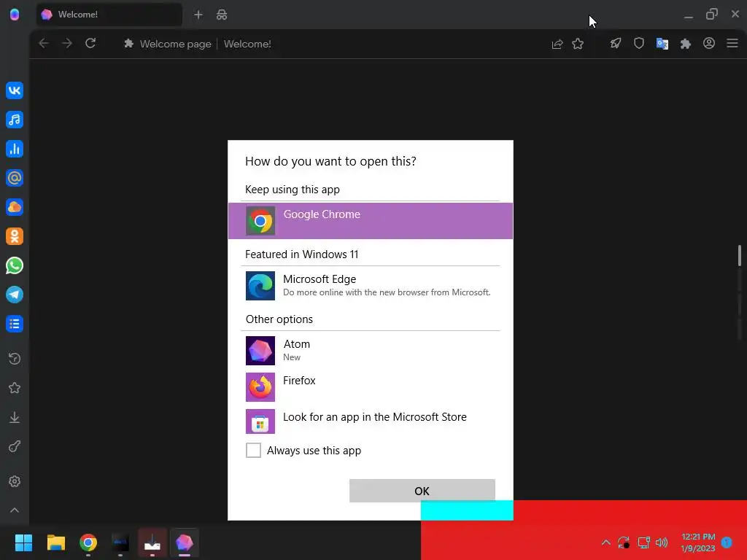Screen dimensions: 747x560
Task: Click the sync status icon in system tray
Action: (x=624, y=542)
